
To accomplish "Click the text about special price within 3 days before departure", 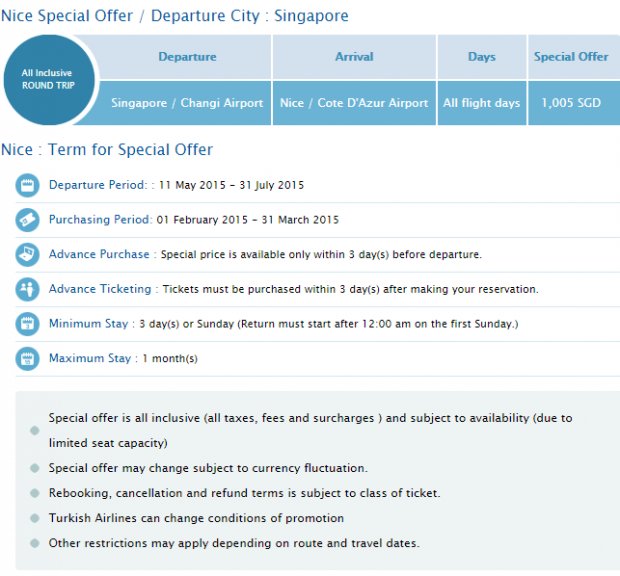I will (321, 254).
